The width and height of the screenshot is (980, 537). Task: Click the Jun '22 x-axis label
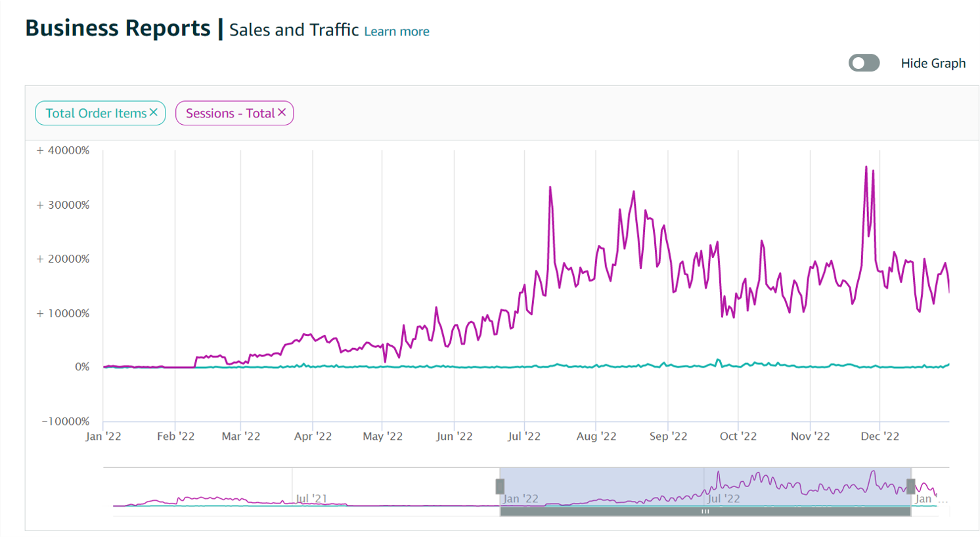(x=454, y=436)
